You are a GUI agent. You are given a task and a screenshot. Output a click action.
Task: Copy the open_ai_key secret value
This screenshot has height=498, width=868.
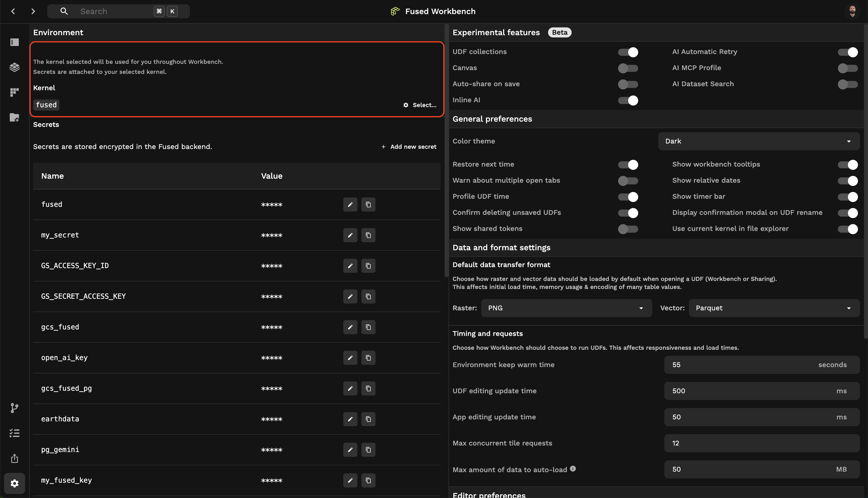368,358
